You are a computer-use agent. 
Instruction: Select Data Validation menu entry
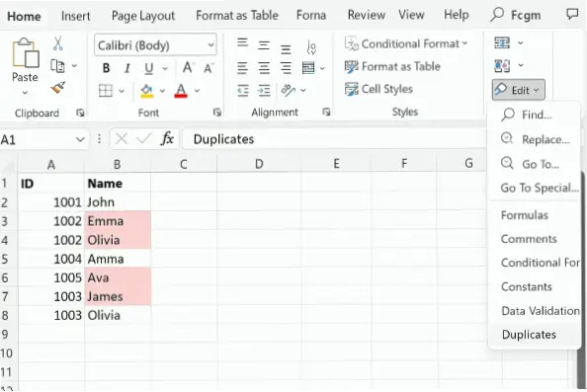[535, 310]
